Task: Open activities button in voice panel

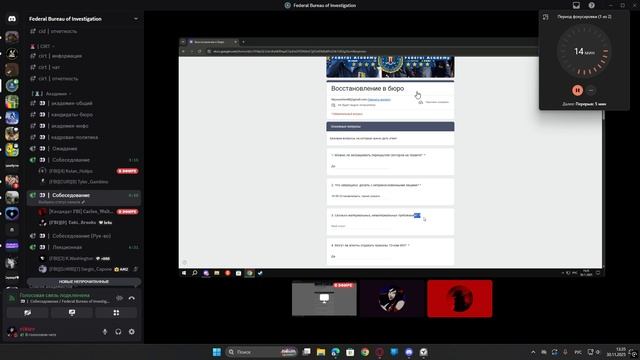Action: pos(116,313)
